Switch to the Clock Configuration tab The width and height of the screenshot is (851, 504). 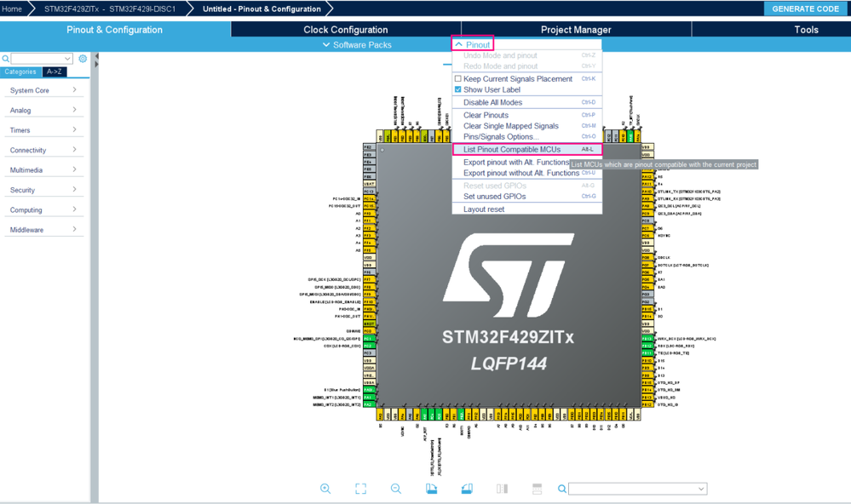tap(346, 28)
